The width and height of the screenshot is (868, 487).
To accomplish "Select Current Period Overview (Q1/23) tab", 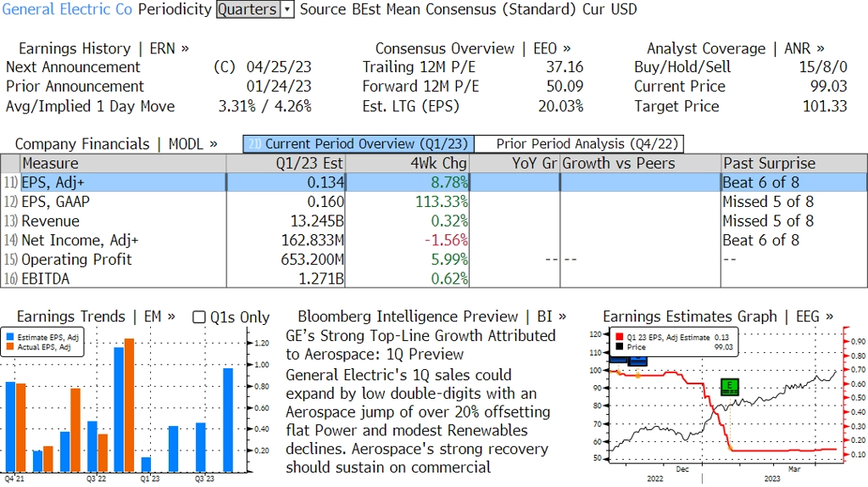I will click(x=359, y=144).
